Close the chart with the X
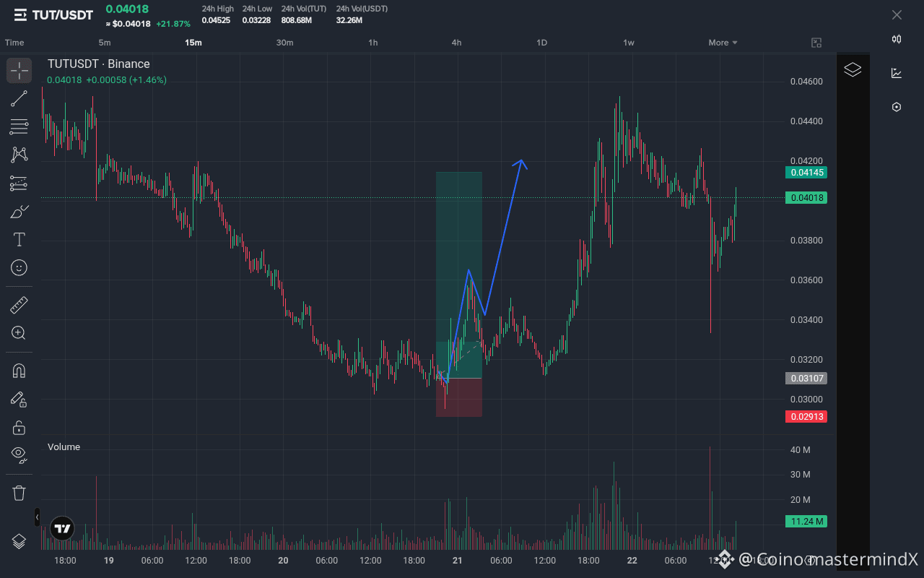Image resolution: width=924 pixels, height=578 pixels. pos(897,15)
